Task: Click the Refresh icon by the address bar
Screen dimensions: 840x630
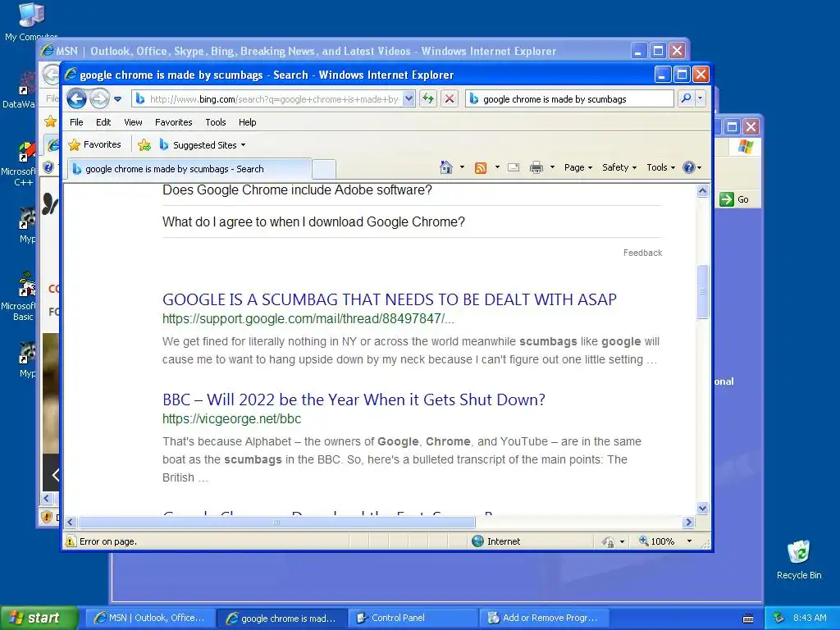Action: coord(428,98)
